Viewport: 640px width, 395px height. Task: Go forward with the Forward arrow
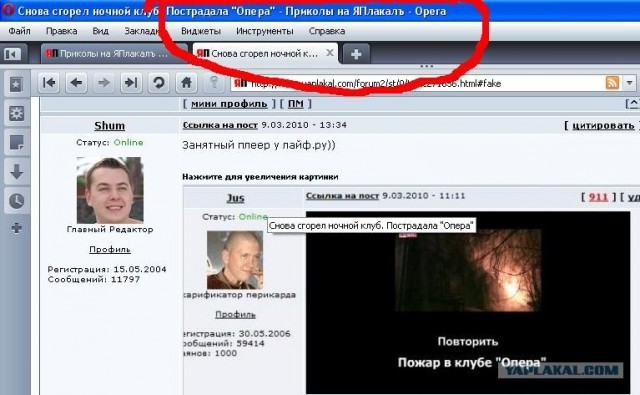click(x=104, y=83)
